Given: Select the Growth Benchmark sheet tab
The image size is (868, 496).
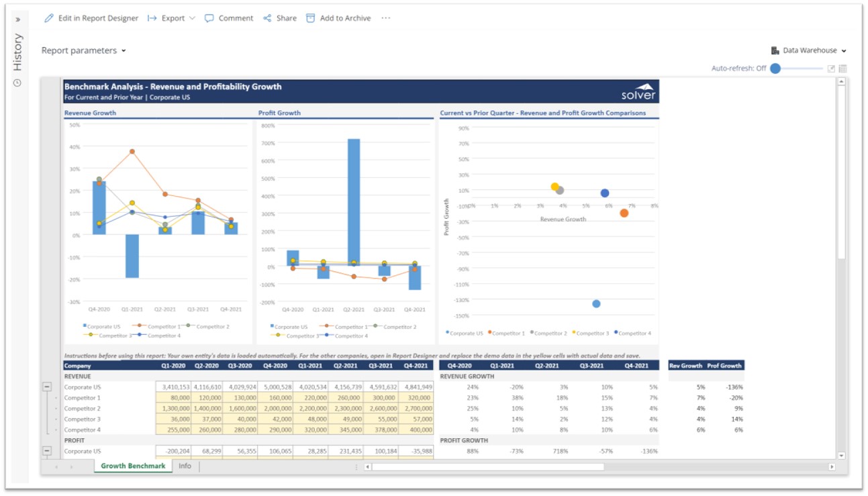Looking at the screenshot, I should pyautogui.click(x=133, y=466).
